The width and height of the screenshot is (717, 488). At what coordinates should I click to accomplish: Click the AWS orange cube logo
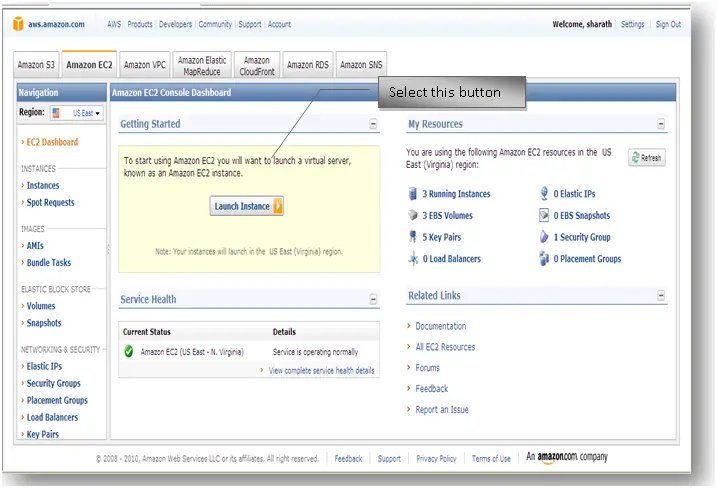(x=18, y=24)
